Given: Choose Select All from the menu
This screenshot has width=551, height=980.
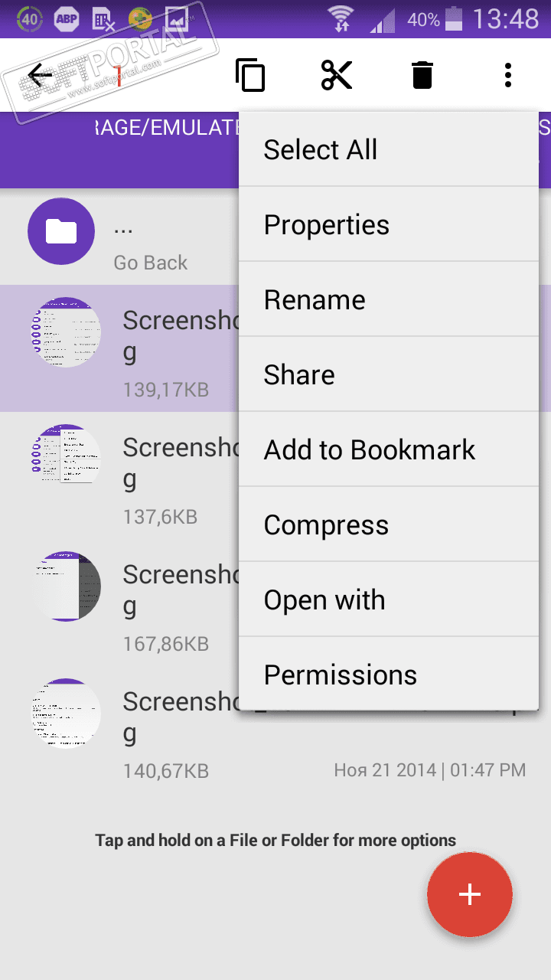Looking at the screenshot, I should (389, 150).
